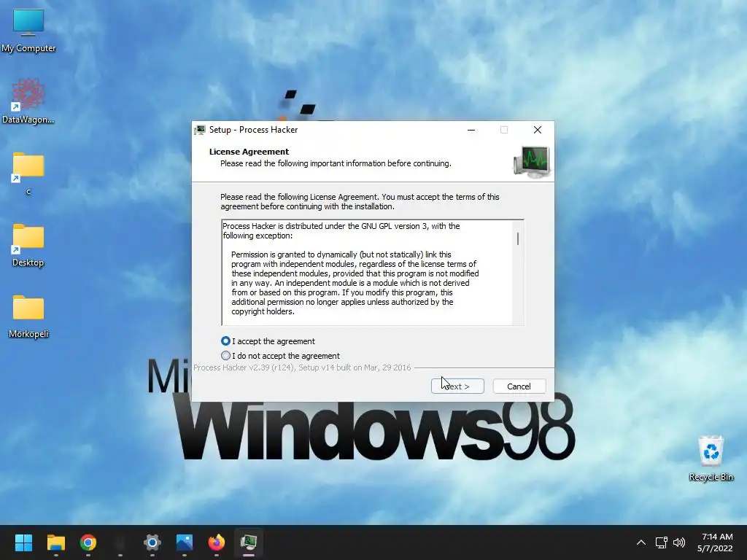Close the Setup - Process Hacker window
Image resolution: width=747 pixels, height=560 pixels.
pyautogui.click(x=538, y=130)
